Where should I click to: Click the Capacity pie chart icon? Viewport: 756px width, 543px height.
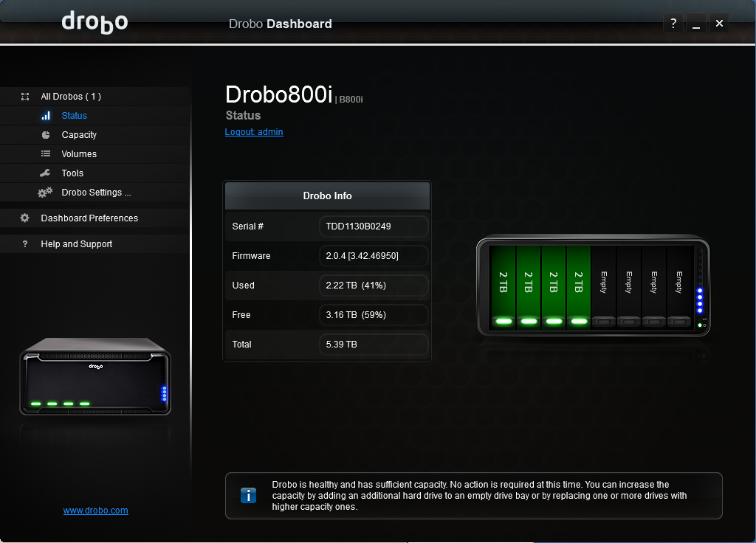coord(46,135)
